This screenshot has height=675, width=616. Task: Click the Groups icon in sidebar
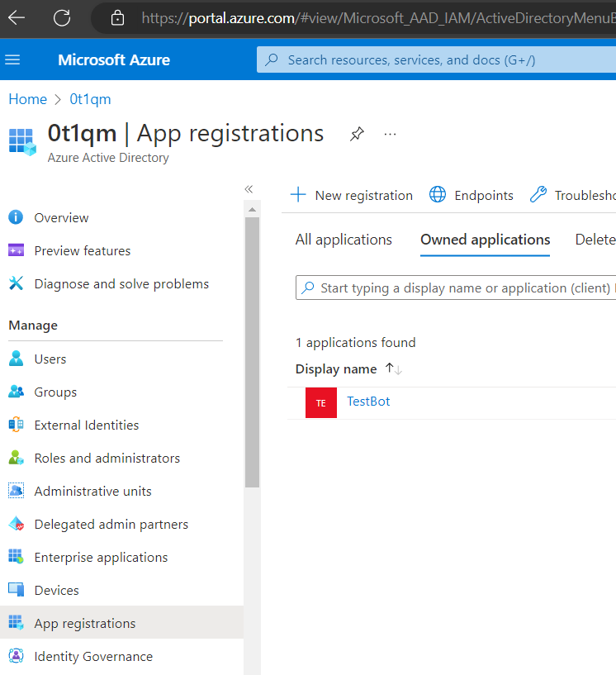(17, 392)
